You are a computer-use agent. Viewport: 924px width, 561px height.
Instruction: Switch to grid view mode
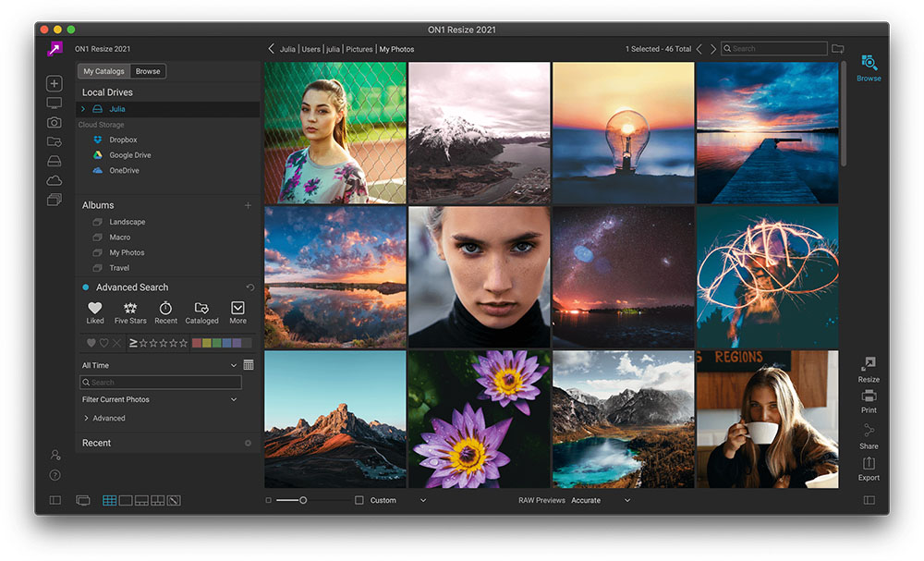(x=110, y=500)
